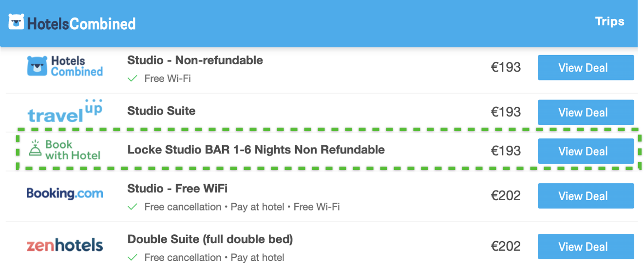Image resolution: width=644 pixels, height=266 pixels.
Task: Open the Trips menu item
Action: point(609,21)
